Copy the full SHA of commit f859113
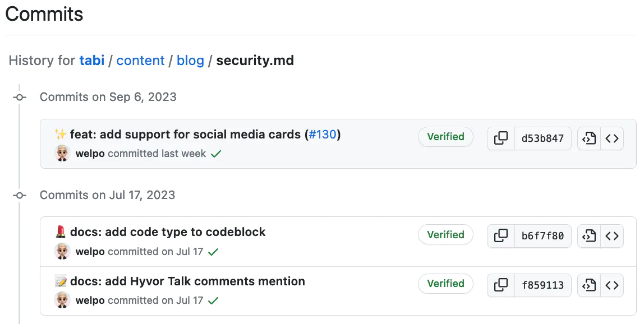This screenshot has height=324, width=644. point(500,285)
